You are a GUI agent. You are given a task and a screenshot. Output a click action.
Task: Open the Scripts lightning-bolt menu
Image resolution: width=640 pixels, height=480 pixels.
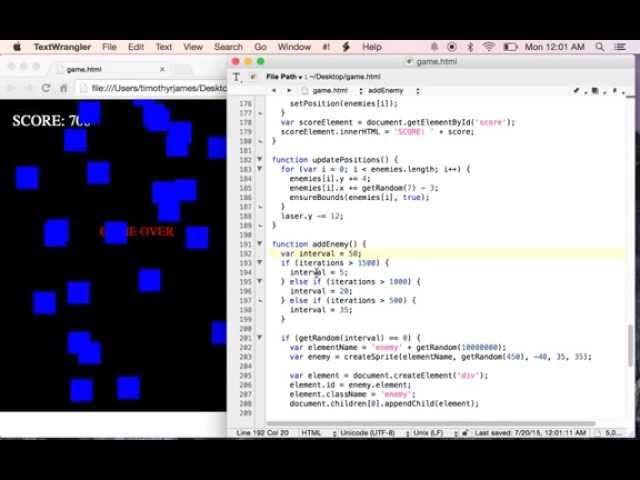(x=346, y=47)
